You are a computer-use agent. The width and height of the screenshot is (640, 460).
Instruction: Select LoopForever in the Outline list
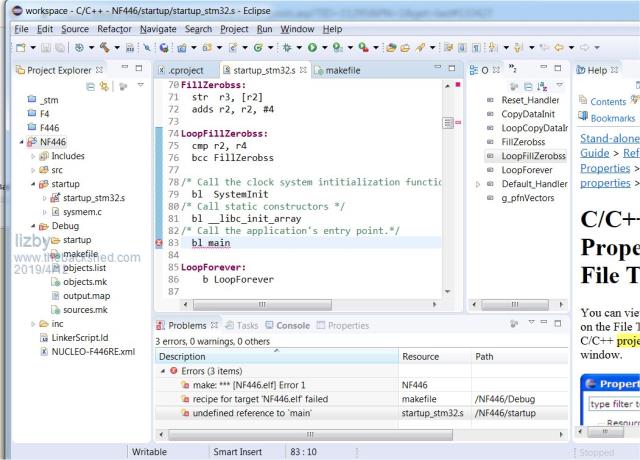526,170
